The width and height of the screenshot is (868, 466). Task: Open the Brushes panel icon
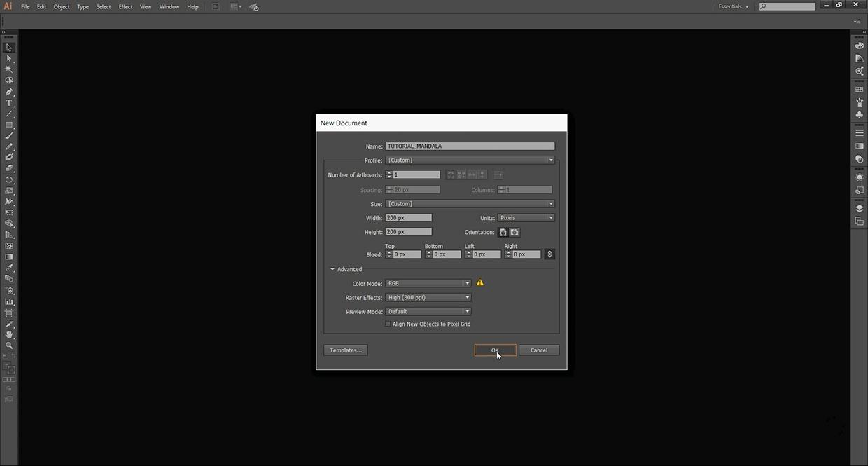(x=860, y=102)
